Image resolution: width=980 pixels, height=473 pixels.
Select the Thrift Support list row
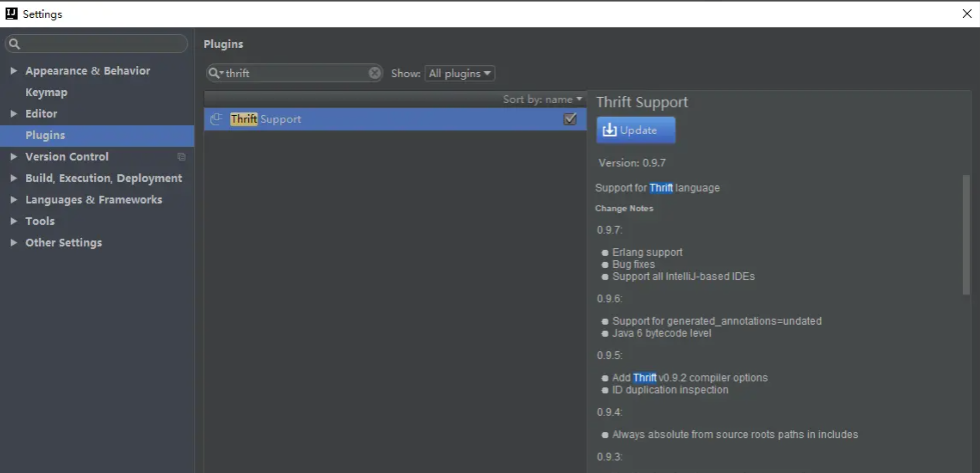pos(387,119)
